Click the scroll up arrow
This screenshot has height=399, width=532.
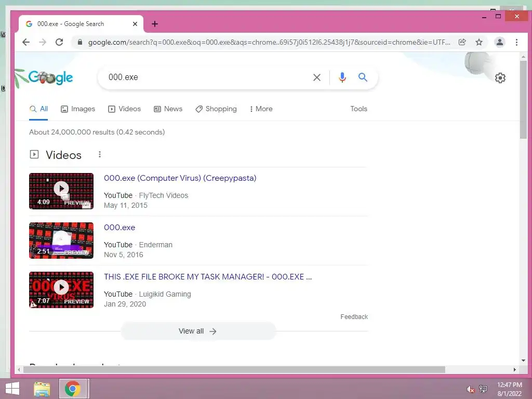(523, 56)
